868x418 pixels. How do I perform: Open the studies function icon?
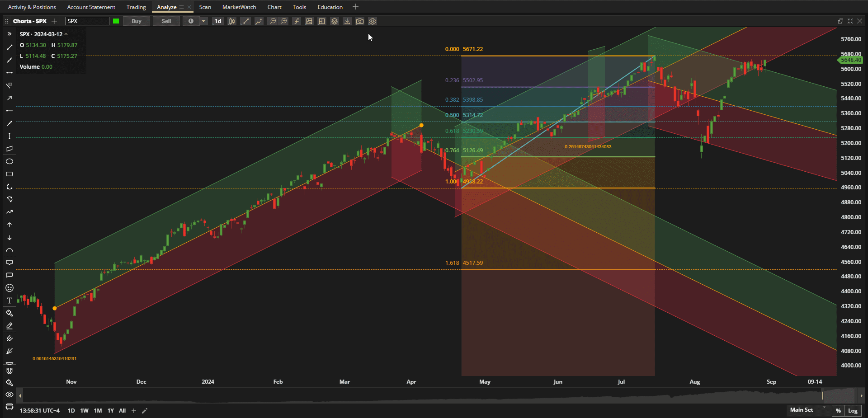(297, 21)
